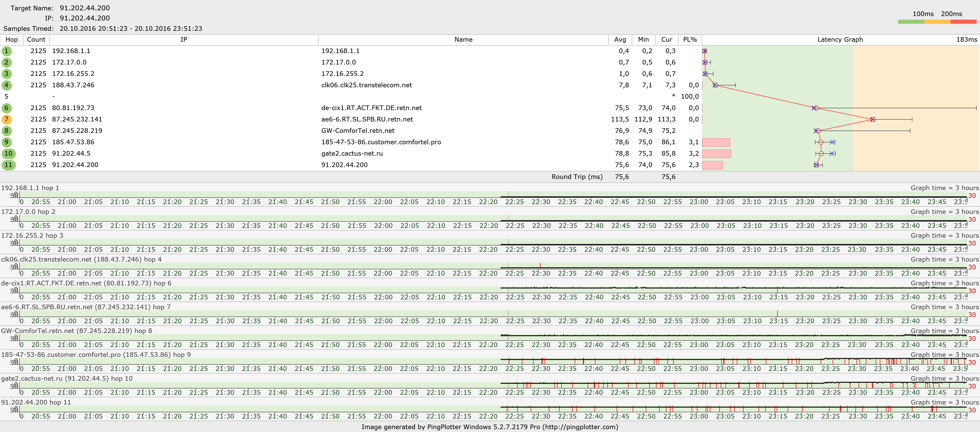This screenshot has height=432, width=980.
Task: Click the Min column header
Action: (x=643, y=40)
